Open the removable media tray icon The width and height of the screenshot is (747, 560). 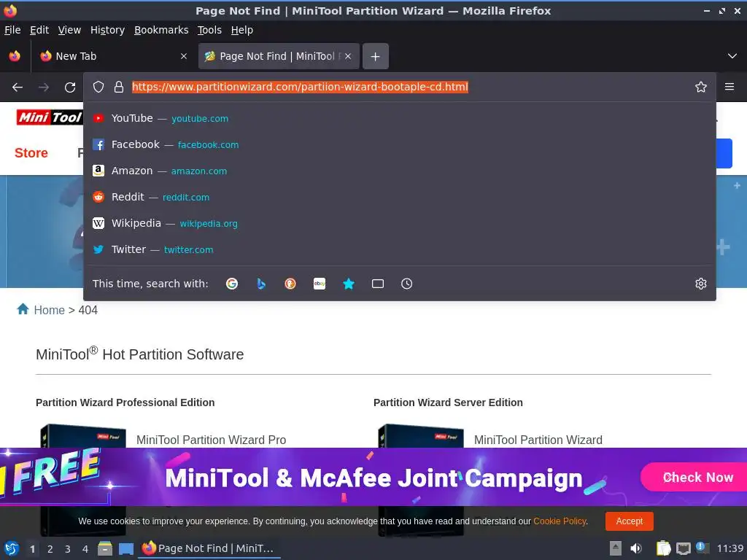(x=616, y=548)
